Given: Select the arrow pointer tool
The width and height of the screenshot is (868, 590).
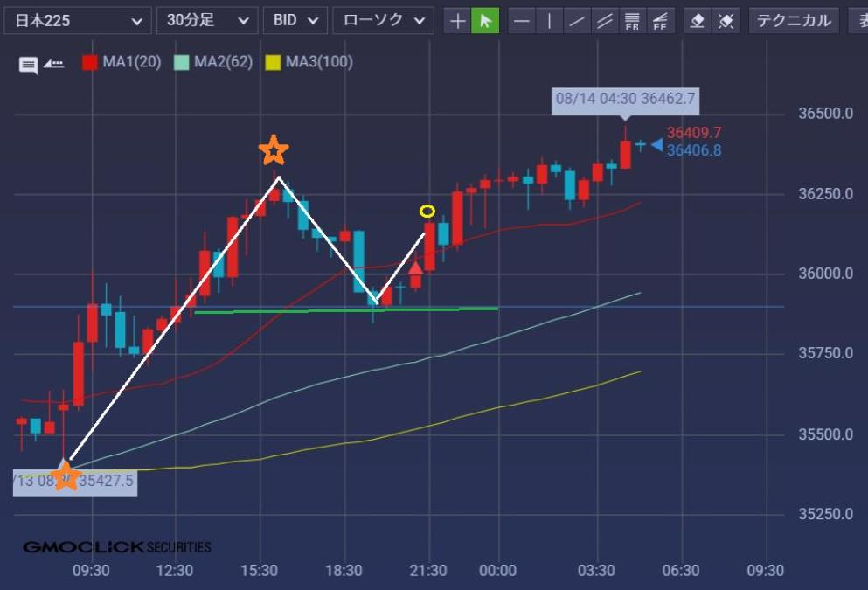Looking at the screenshot, I should 485,21.
